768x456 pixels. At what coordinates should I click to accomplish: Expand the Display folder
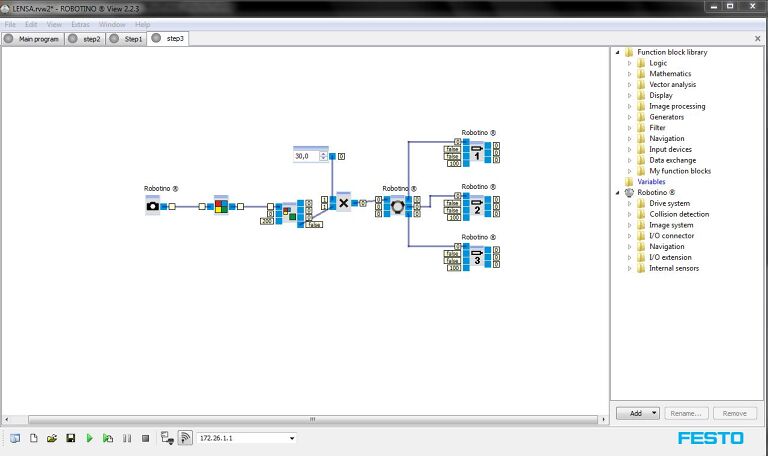tap(629, 96)
